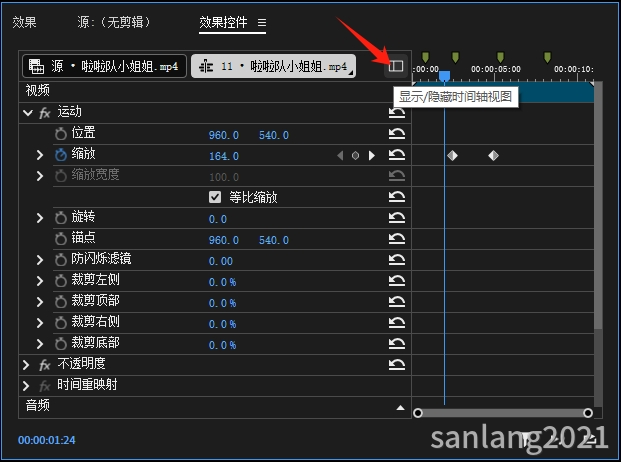Reset the 裁剪左侧 parameter
Viewport: 621px width, 462px height.
click(396, 281)
